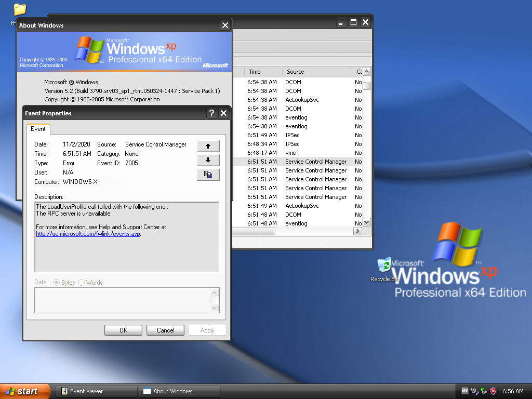Screen dimensions: 532x399
Task: Click the computer name WINDOWS-X
Action: [x=80, y=182]
